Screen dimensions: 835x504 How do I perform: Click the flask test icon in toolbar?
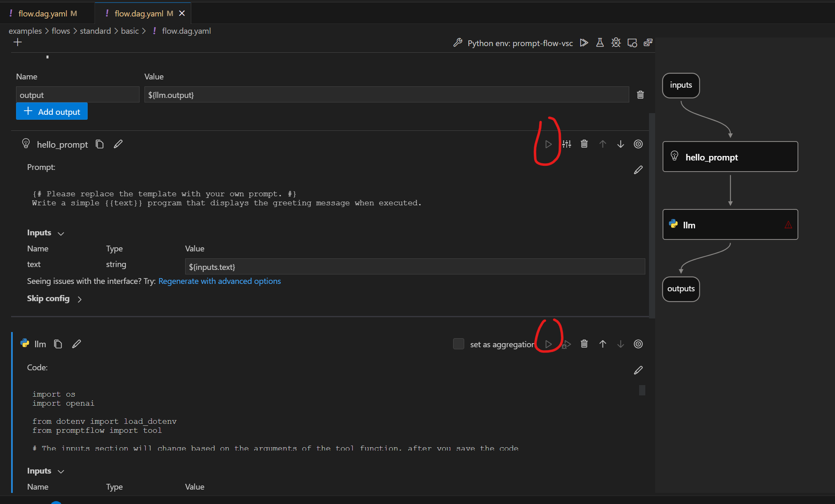point(600,43)
